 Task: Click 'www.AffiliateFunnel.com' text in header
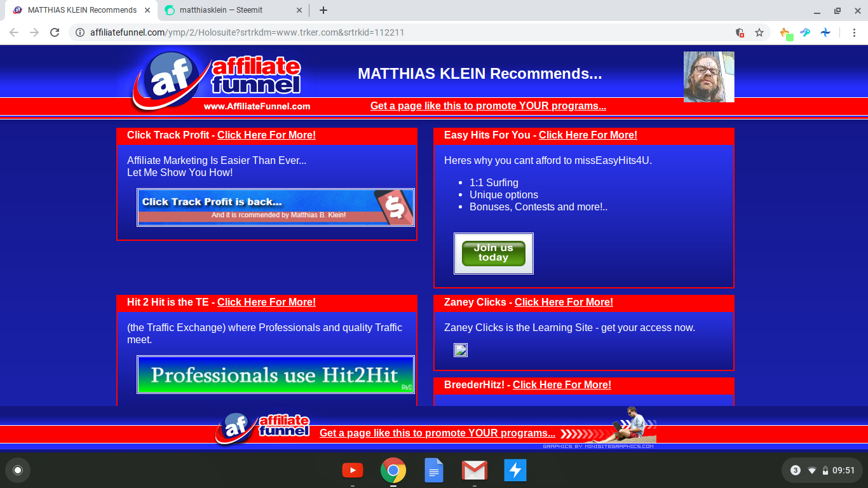257,106
